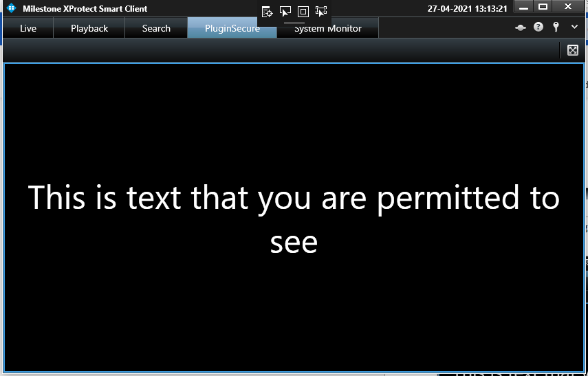Viewport: 588px width, 376px height.
Task: Switch to the Live tab
Action: coord(28,28)
